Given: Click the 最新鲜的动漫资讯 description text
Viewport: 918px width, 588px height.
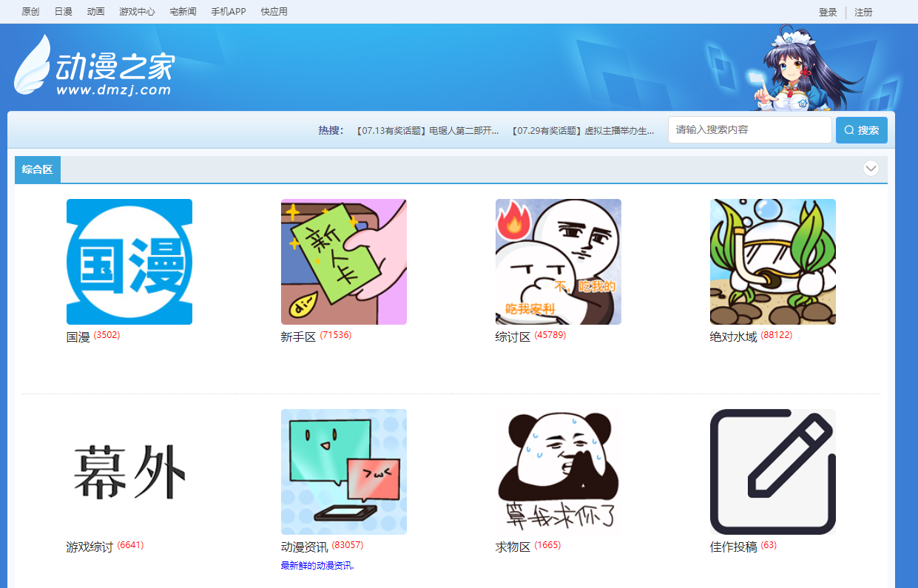Looking at the screenshot, I should 318,566.
